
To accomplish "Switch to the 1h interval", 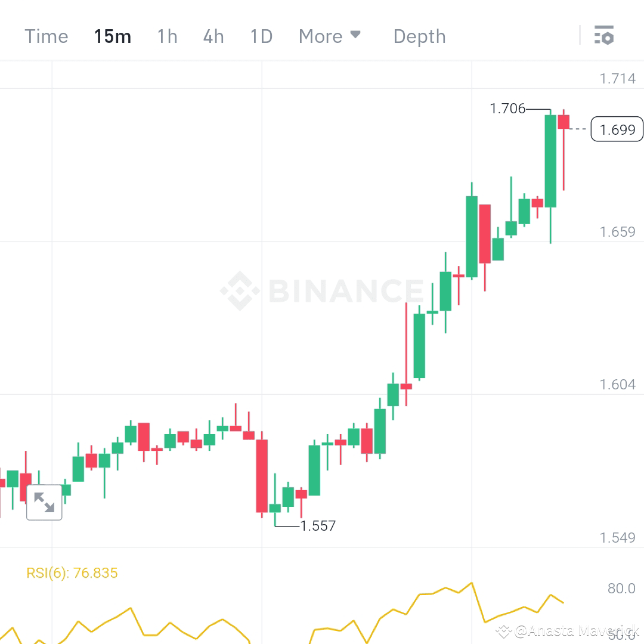I will (167, 36).
